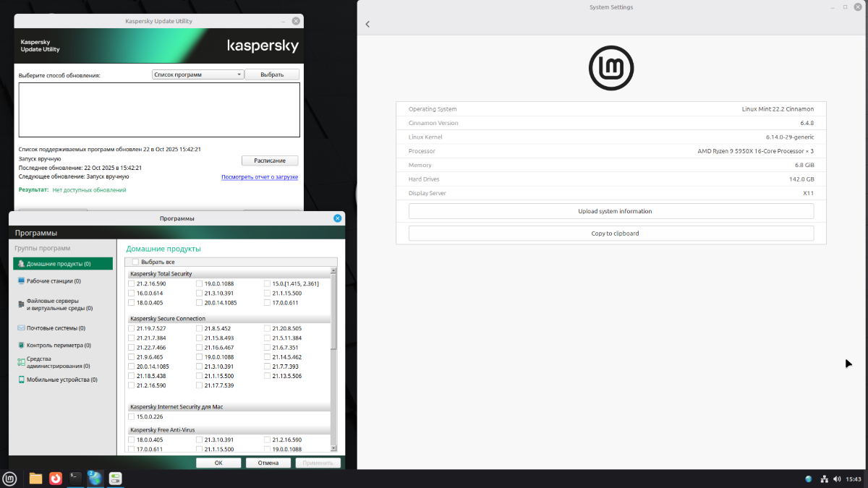Open the Посмотреть отчет о загрузке link
868x488 pixels.
point(259,177)
